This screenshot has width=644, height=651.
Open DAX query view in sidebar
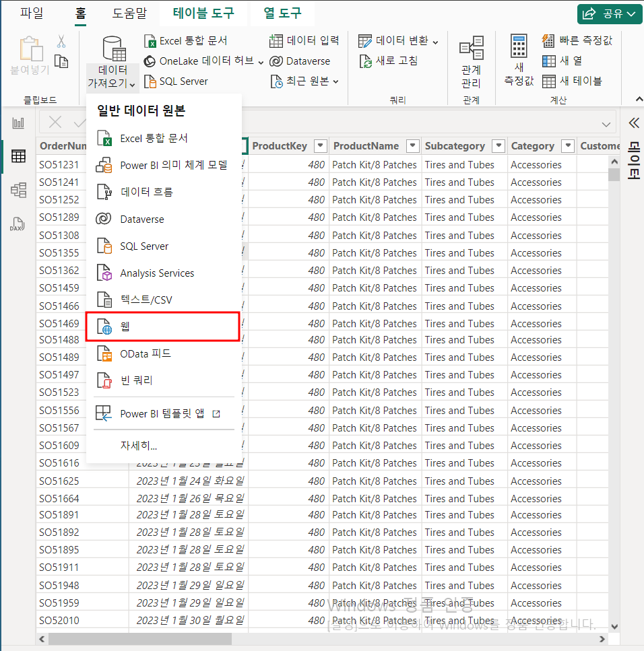tap(18, 224)
